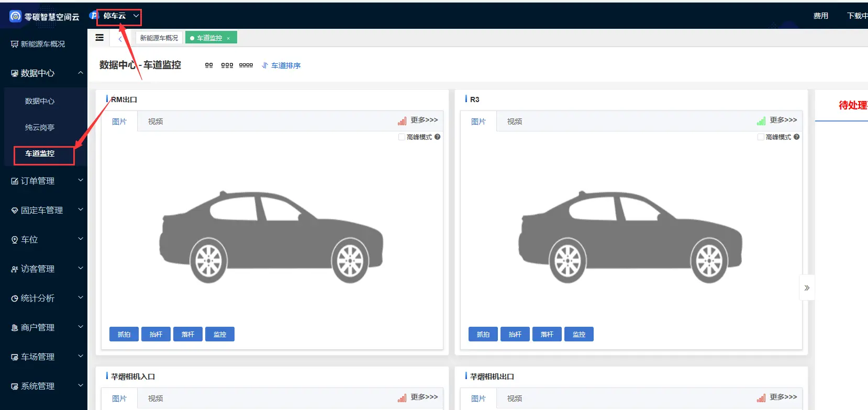The height and width of the screenshot is (410, 868).
Task: Enable 高峰模式 checkbox in RM出口 panel
Action: tap(402, 137)
